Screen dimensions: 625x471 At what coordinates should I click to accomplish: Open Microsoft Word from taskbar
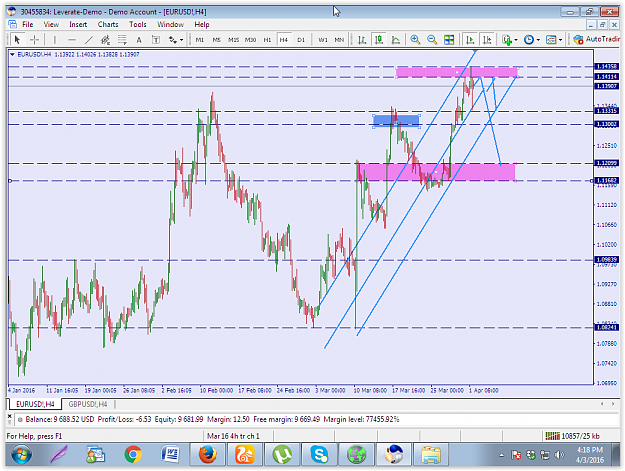[x=170, y=455]
